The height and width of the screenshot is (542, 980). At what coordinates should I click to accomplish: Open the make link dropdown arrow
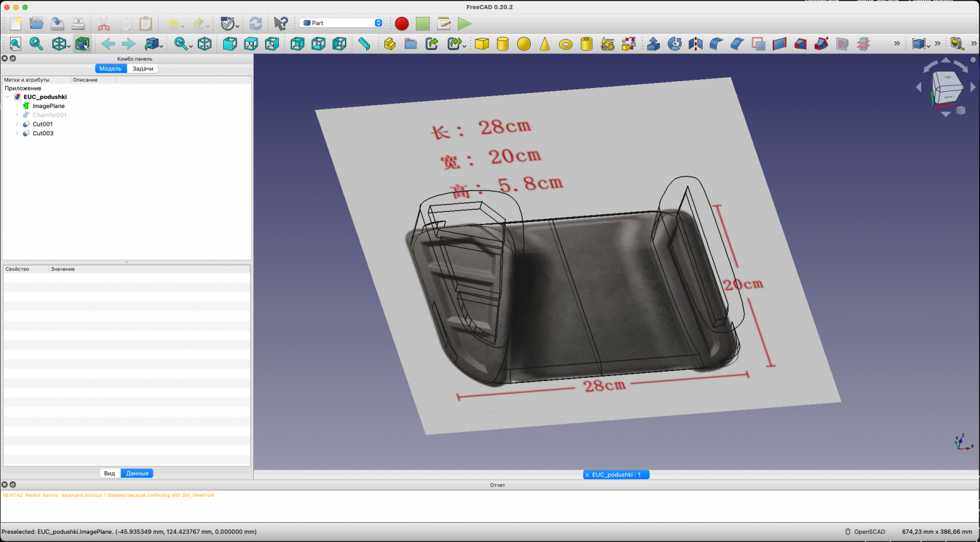coord(464,46)
